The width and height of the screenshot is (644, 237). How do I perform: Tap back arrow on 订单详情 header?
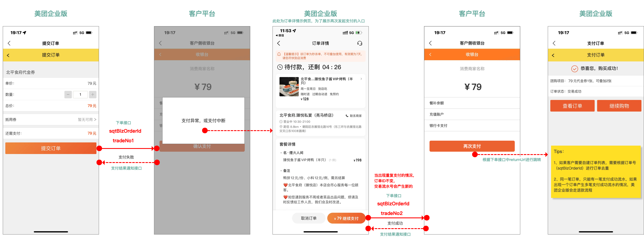[x=279, y=43]
